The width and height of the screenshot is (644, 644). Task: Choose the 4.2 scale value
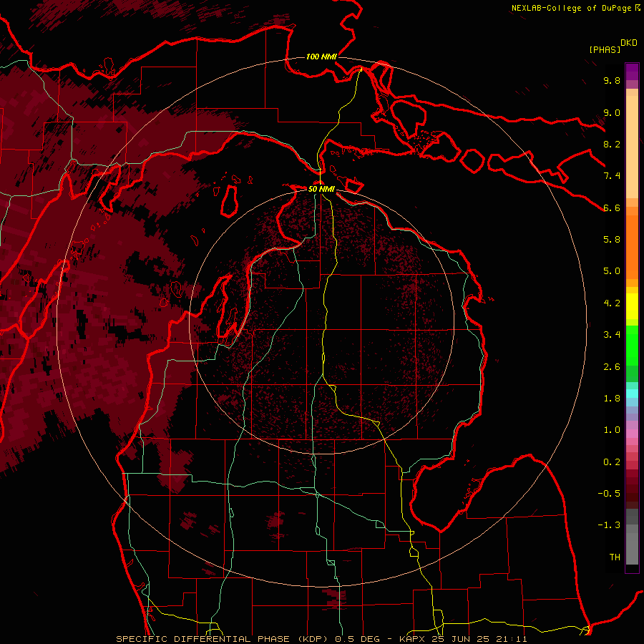pos(612,303)
